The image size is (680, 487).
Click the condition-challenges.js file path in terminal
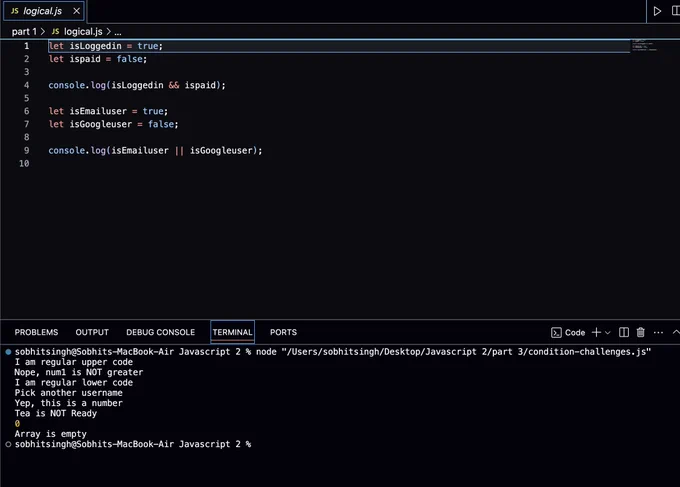(466, 352)
